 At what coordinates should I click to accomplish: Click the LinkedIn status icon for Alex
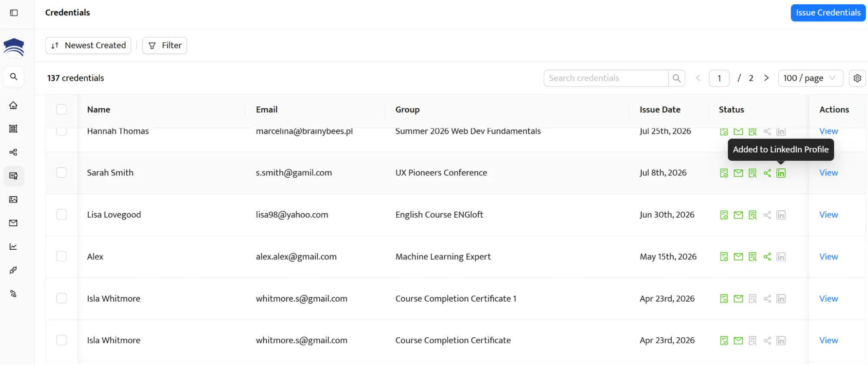[781, 257]
